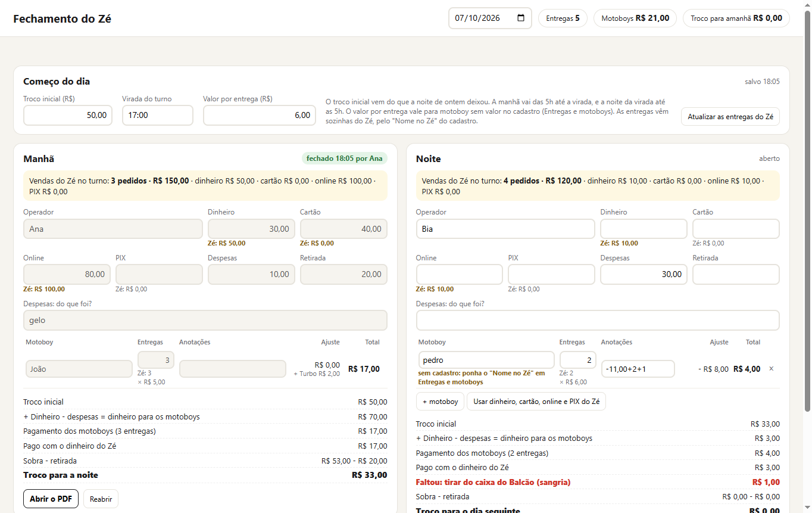The image size is (812, 513).
Task: Remove the pedro motoboy row
Action: [772, 369]
